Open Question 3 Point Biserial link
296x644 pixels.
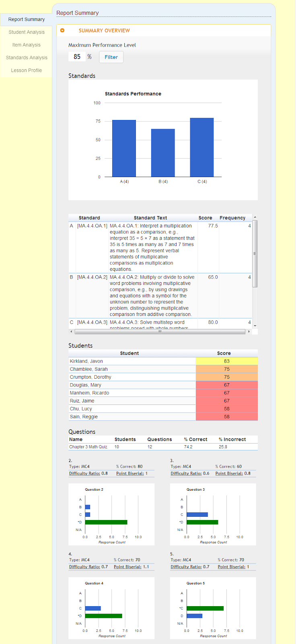point(229,473)
